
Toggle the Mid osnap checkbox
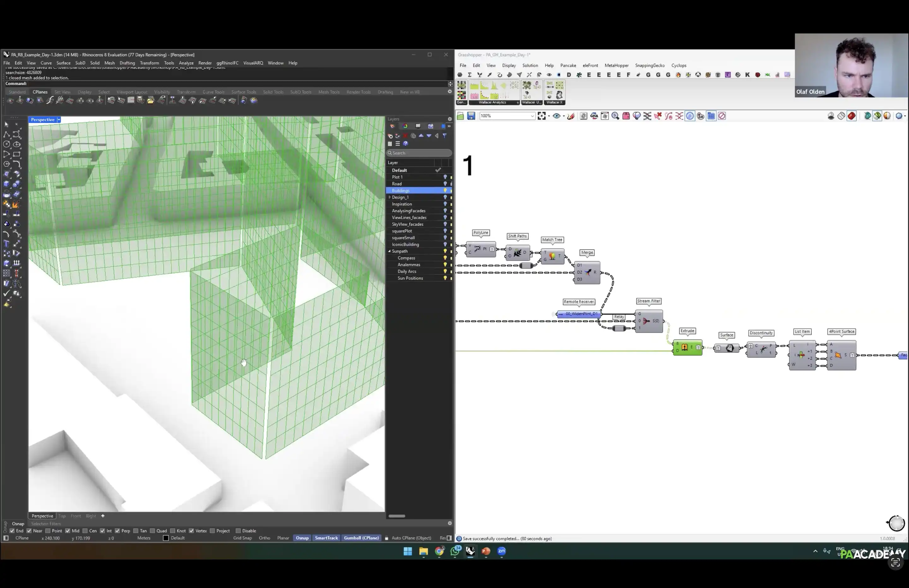tap(68, 531)
